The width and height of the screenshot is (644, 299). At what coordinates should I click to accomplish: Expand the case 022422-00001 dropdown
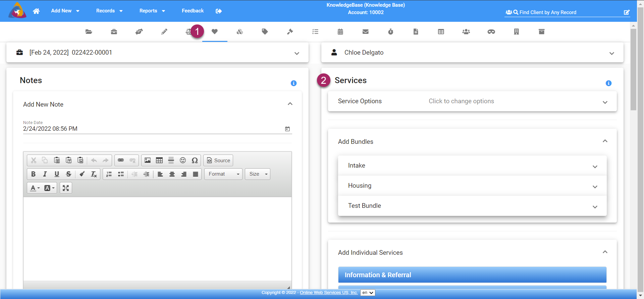pyautogui.click(x=297, y=53)
